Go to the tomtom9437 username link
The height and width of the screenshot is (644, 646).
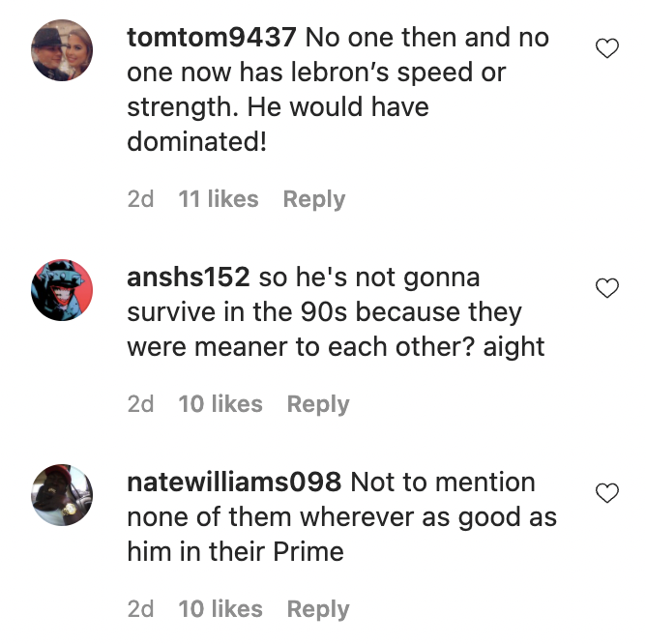click(213, 39)
